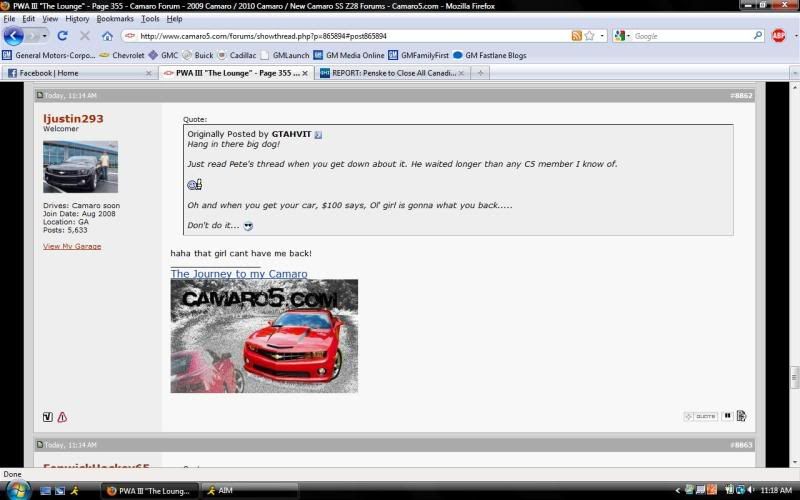Follow The Journey to my Camaro link
This screenshot has width=800, height=500.
pos(239,274)
